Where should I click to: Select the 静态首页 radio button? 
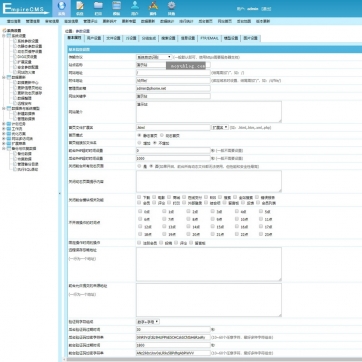139,135
